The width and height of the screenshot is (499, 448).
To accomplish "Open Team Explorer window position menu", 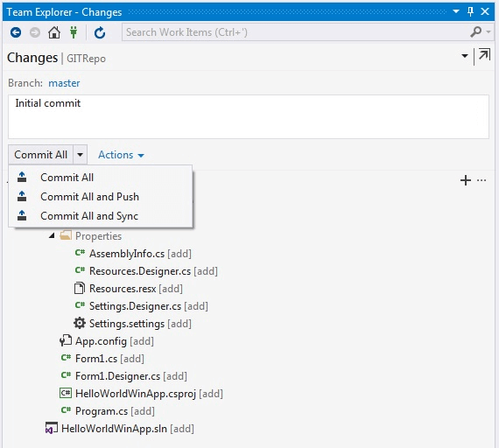I will [x=456, y=11].
